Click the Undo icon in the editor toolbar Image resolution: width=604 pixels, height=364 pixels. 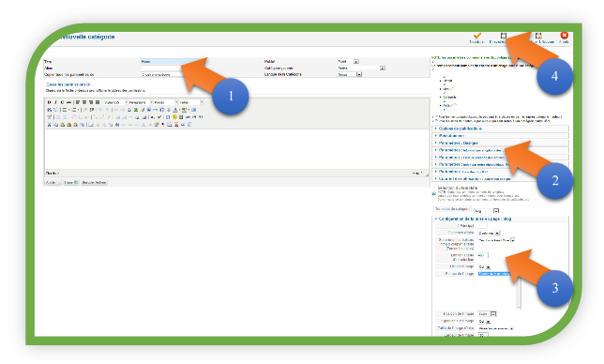click(100, 110)
